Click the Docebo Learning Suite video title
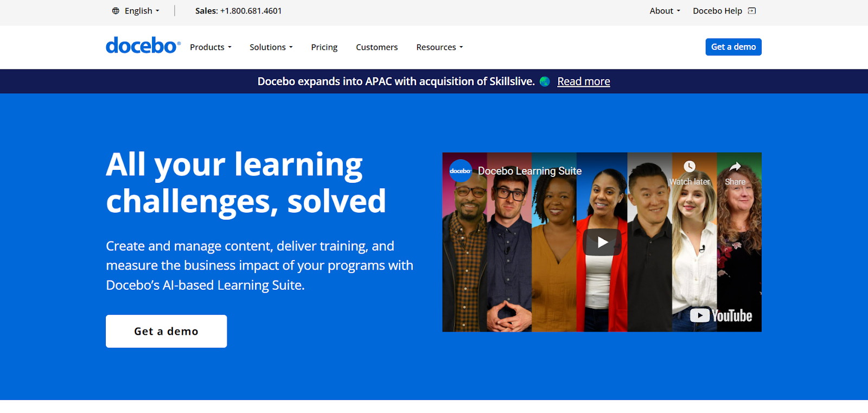 coord(529,171)
